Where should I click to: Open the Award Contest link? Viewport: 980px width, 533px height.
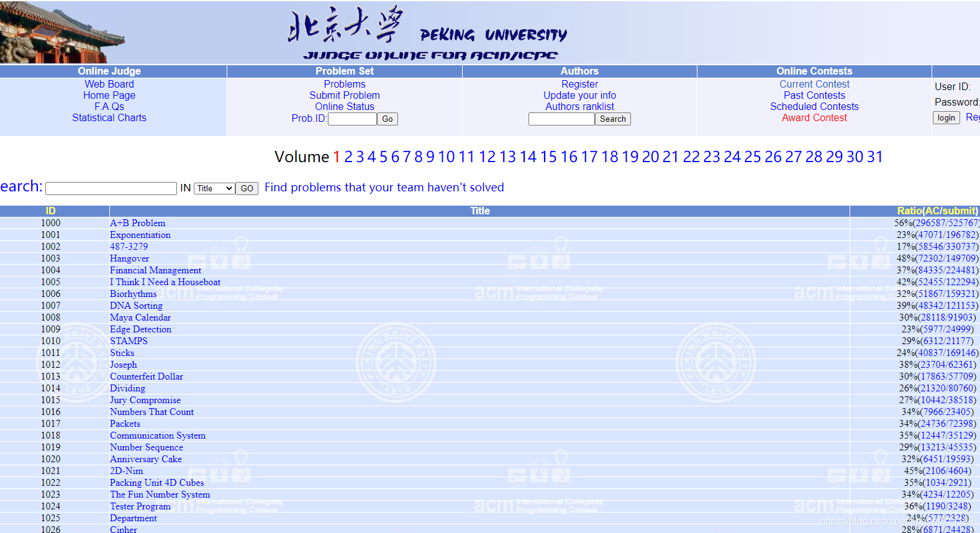coord(815,117)
